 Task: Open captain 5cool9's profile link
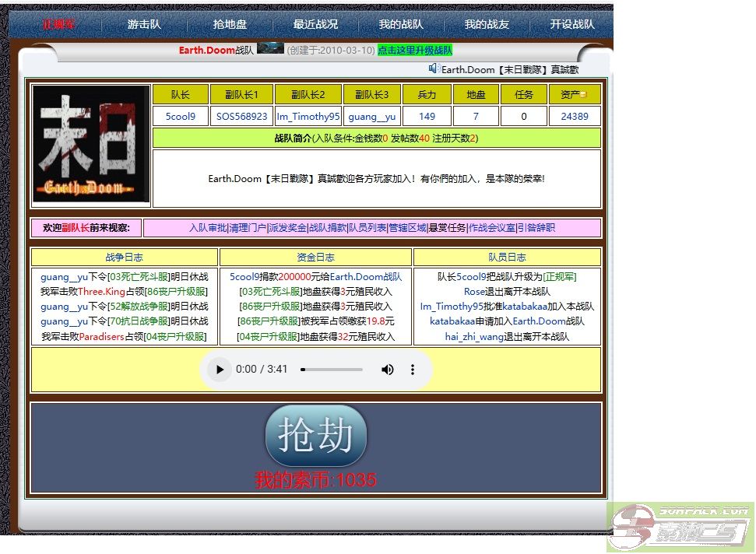[x=181, y=117]
